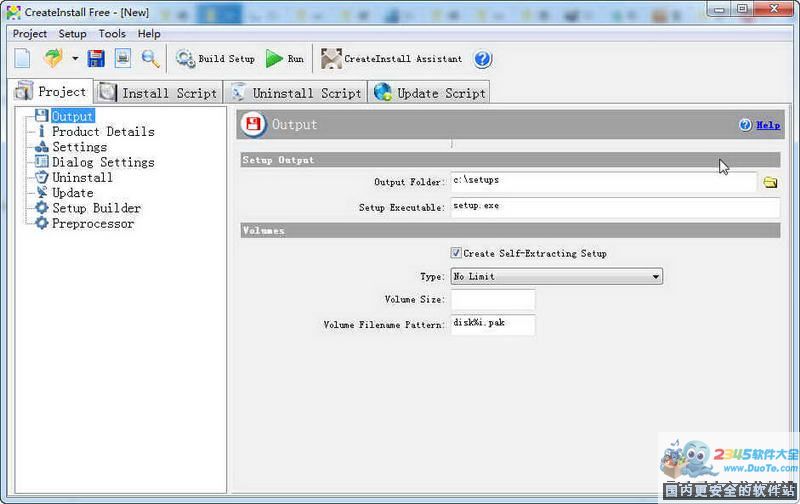Image resolution: width=800 pixels, height=504 pixels.
Task: Click the New project blank page icon
Action: coord(22,59)
